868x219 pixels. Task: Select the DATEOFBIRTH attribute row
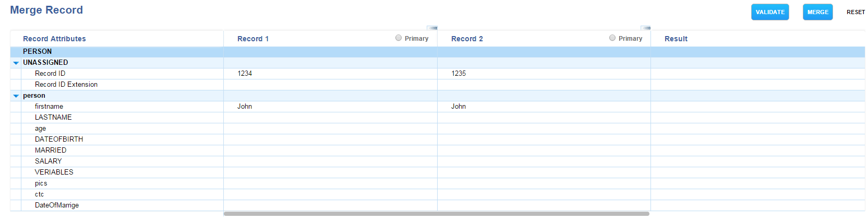click(x=438, y=140)
